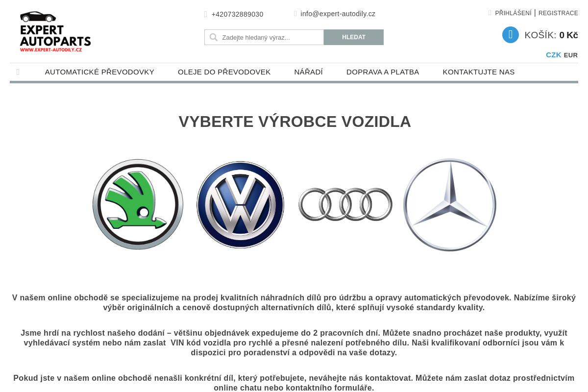The image size is (588, 392).
Task: Open AUTOMATICKÉ PŘEVODOVKY category menu
Action: [99, 72]
